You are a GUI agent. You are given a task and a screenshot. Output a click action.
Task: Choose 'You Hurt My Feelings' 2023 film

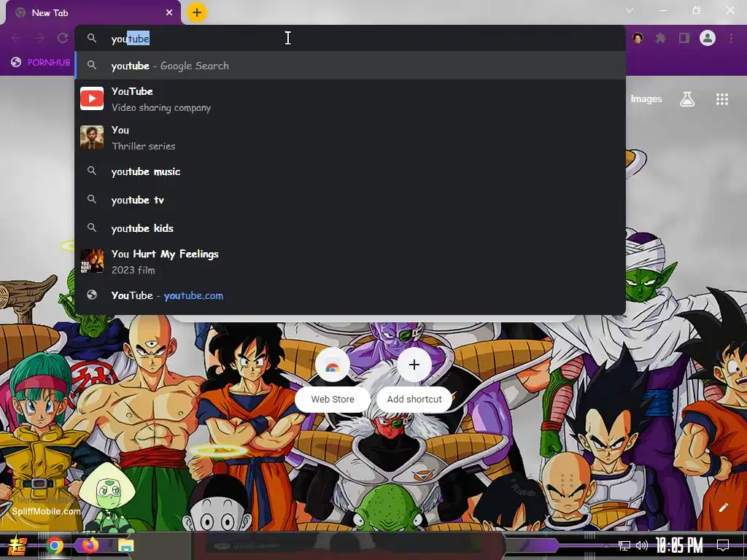[350, 262]
